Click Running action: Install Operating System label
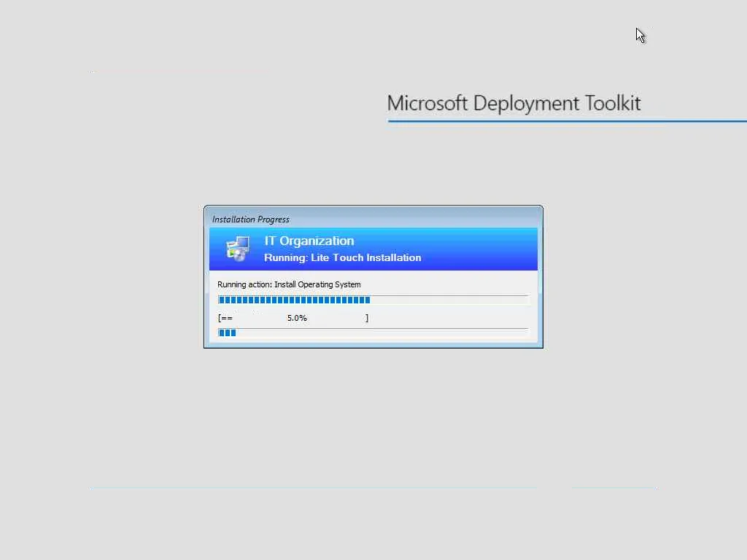The height and width of the screenshot is (560, 747). [289, 284]
